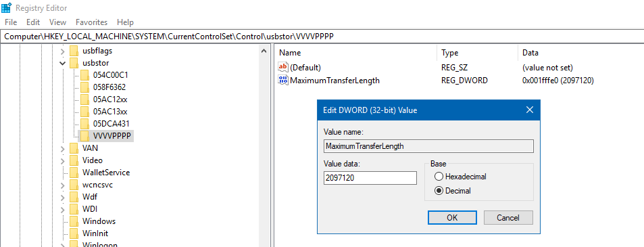Expand the VAN key
Image resolution: width=644 pixels, height=247 pixels.
point(62,148)
